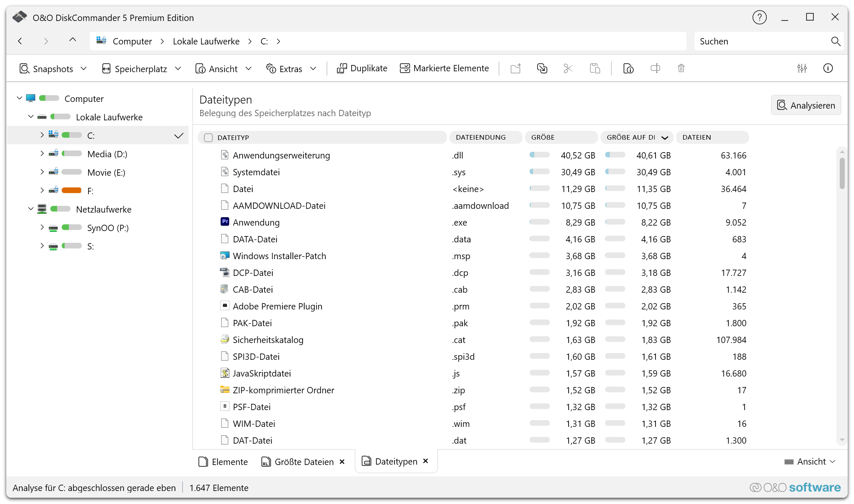Click the file properties toolbar icon

point(628,68)
